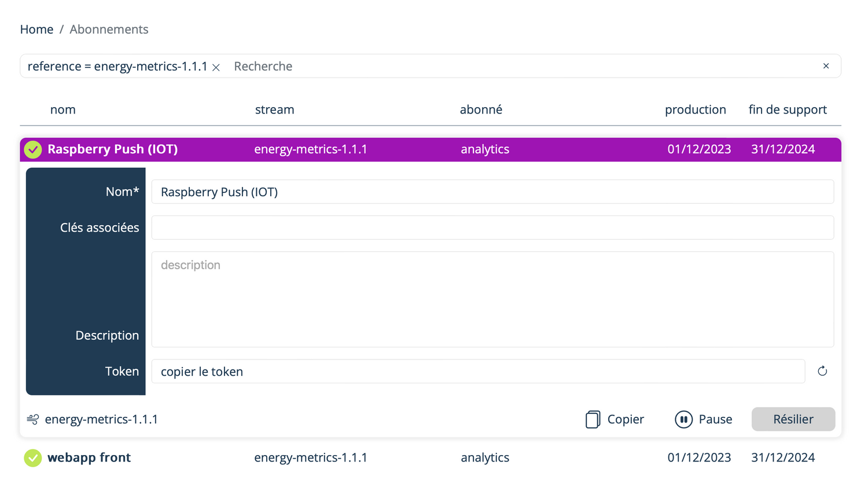Click the Clés associées input field
Viewport: 868px width, 491px height.
point(492,228)
